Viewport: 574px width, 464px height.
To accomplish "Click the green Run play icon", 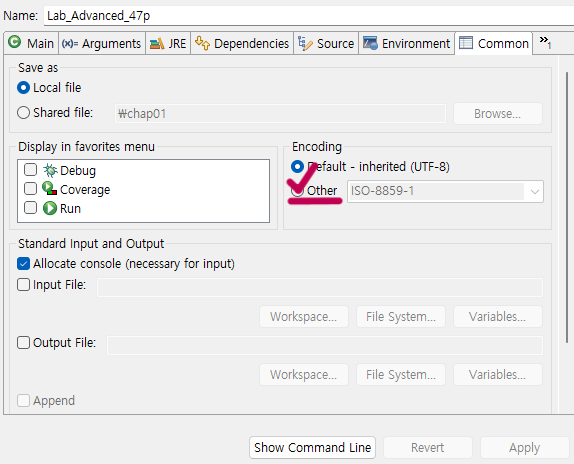I will pos(50,208).
